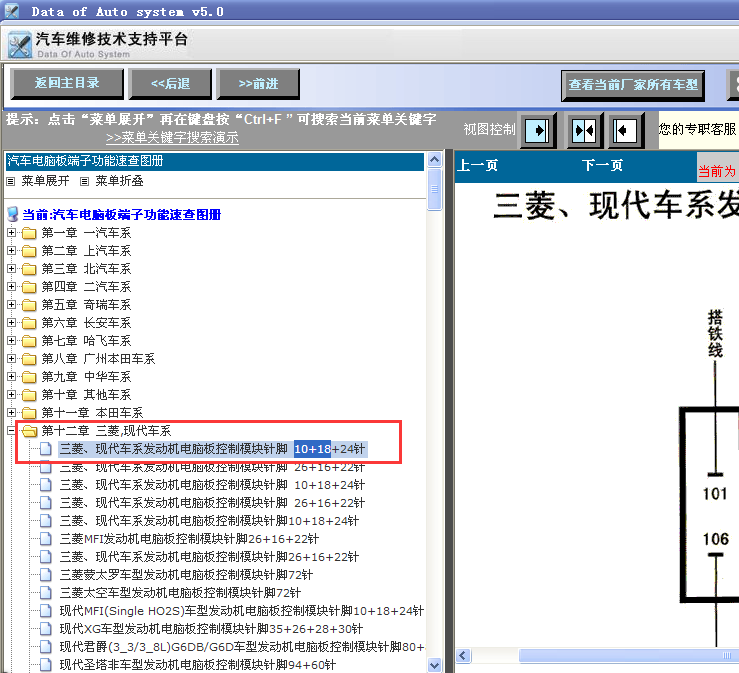Click diagram horizontal scroll left arrow
The image size is (739, 673).
(x=463, y=656)
